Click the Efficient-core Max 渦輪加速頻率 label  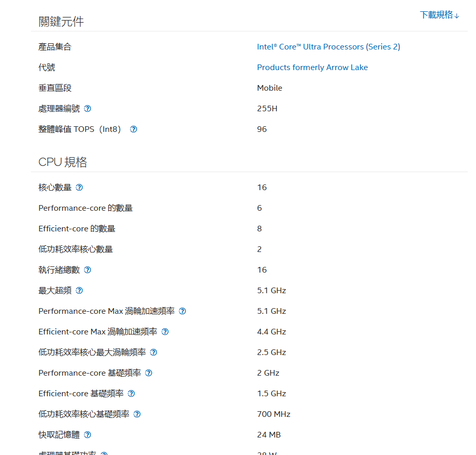point(98,332)
